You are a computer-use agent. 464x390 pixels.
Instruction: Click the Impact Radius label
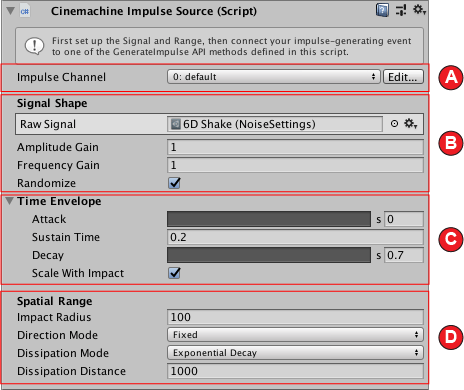click(x=54, y=317)
